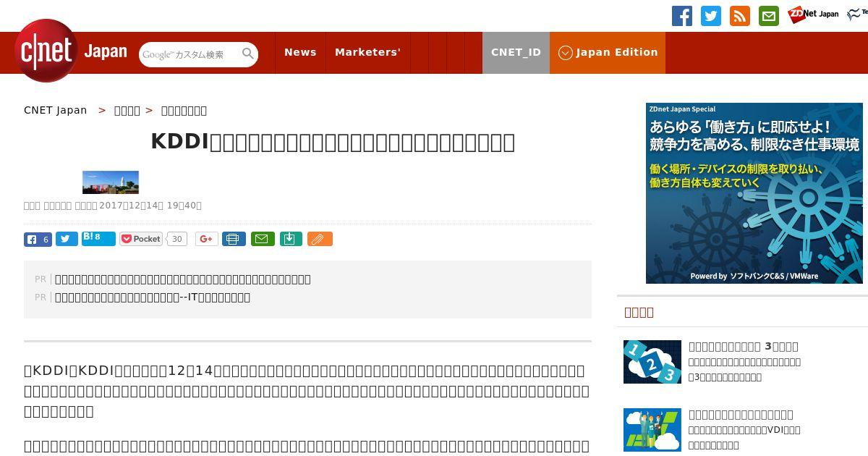Share article on Google Plus
868x456 pixels.
point(206,239)
